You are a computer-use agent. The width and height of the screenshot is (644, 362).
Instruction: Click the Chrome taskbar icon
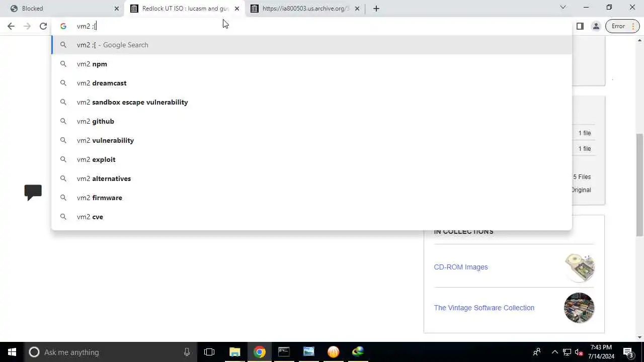coord(260,352)
